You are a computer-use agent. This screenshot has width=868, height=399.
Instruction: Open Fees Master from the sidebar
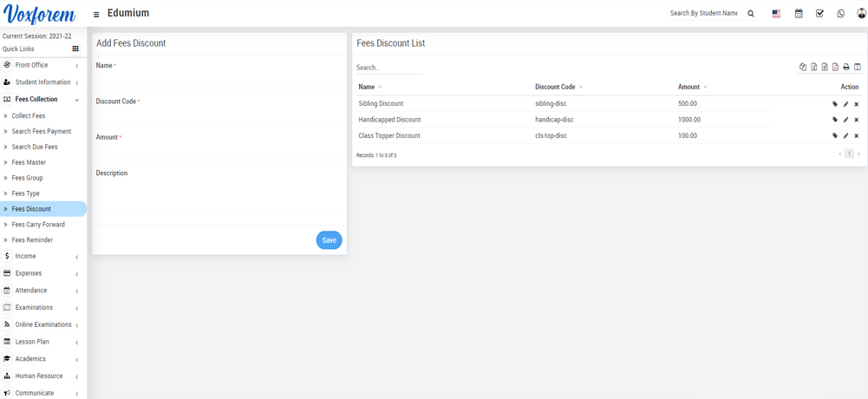click(x=29, y=162)
